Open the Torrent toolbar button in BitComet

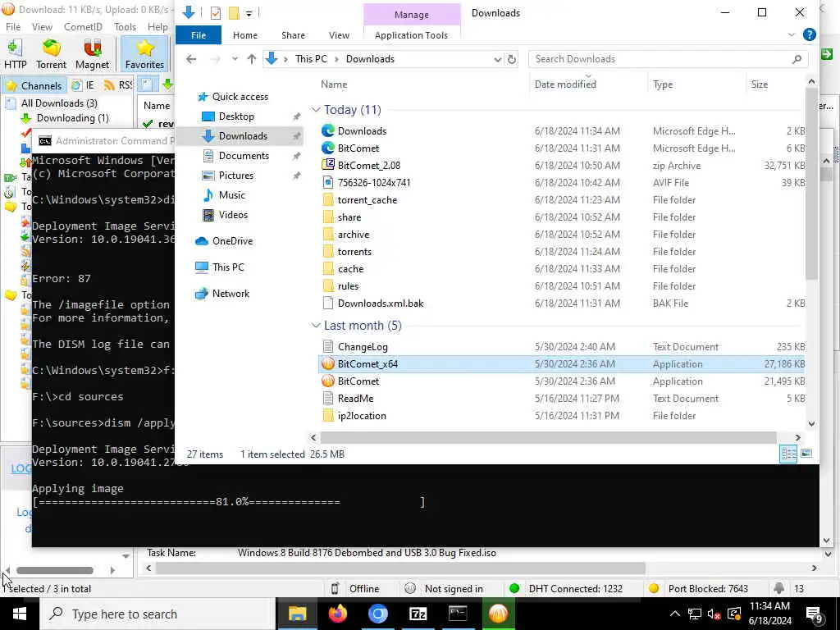click(52, 53)
